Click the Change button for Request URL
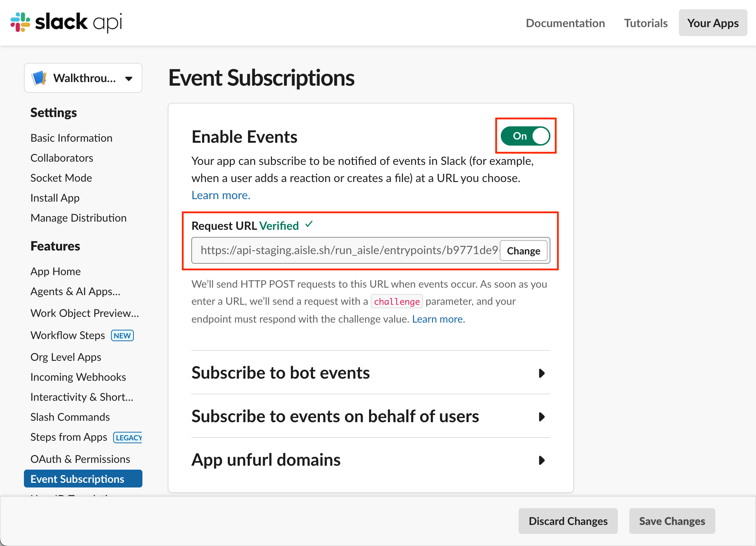The image size is (756, 546). [523, 251]
